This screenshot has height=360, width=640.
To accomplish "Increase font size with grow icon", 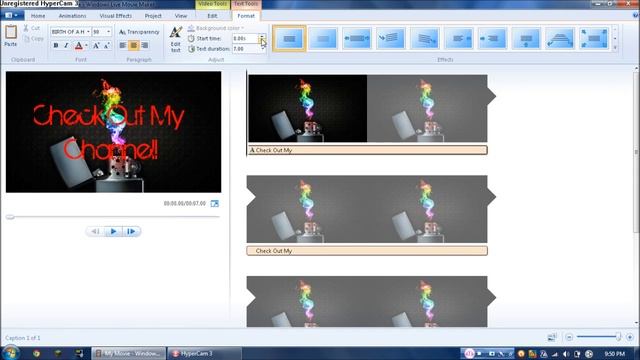I will 96,45.
